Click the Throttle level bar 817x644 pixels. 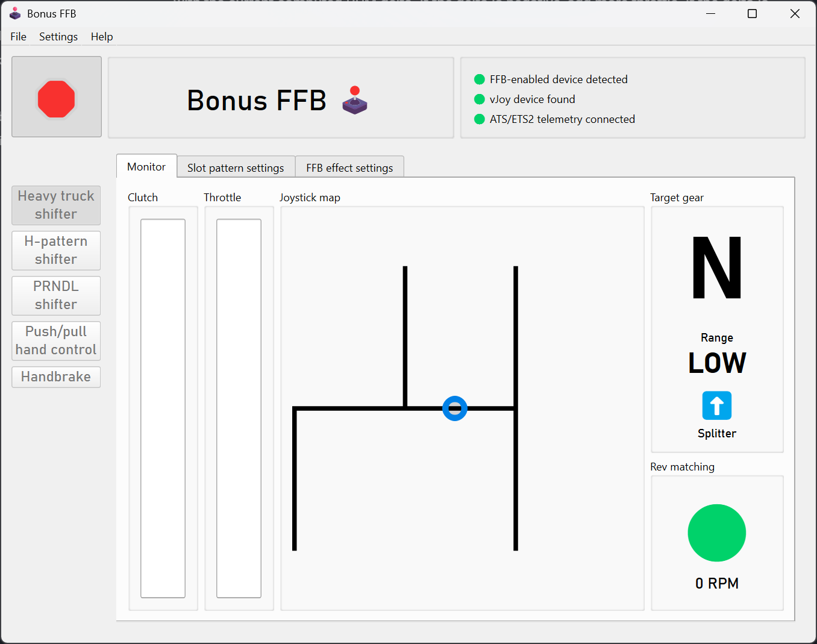(x=239, y=408)
